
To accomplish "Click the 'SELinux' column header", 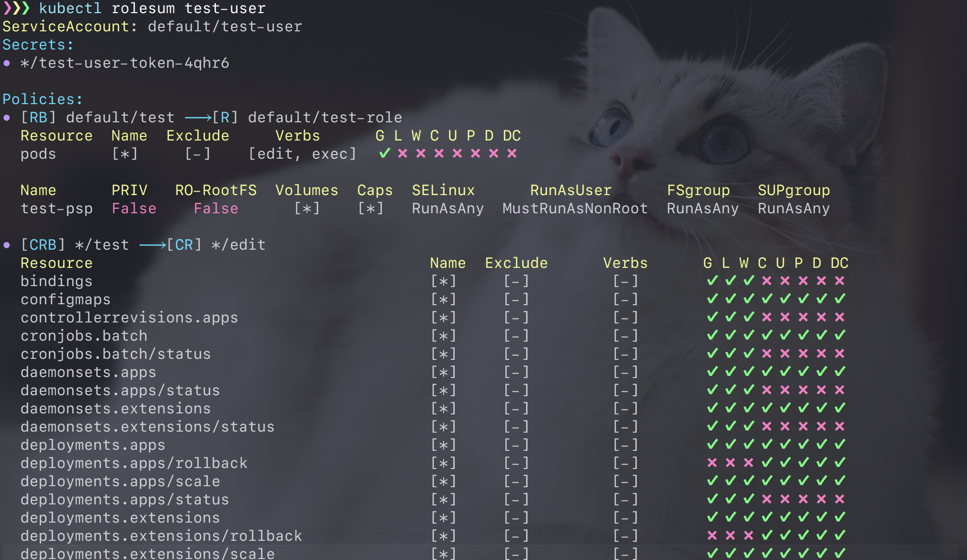I will 444,191.
